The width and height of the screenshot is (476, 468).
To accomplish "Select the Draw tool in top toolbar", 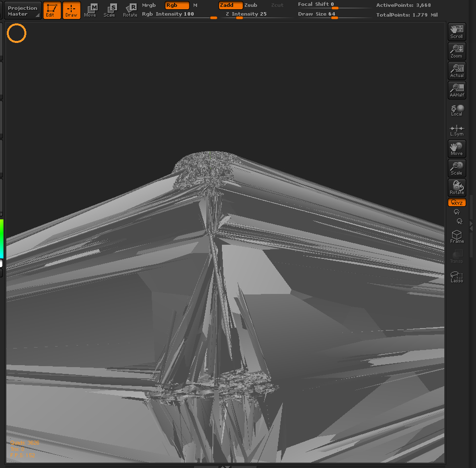I will 71,10.
